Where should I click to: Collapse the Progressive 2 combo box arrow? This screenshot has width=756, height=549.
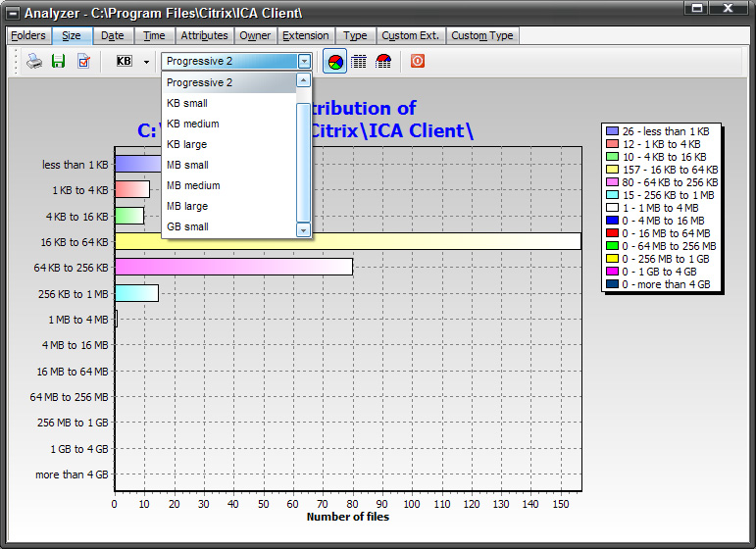[304, 61]
